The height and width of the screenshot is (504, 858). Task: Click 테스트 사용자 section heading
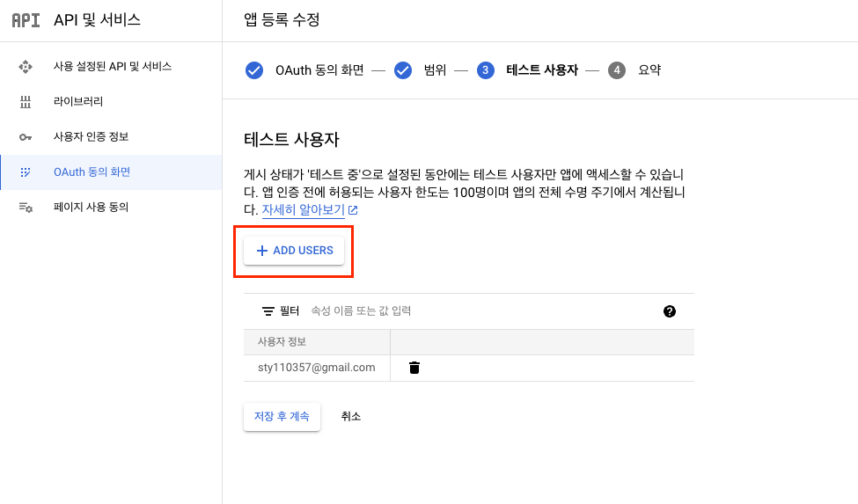click(291, 140)
